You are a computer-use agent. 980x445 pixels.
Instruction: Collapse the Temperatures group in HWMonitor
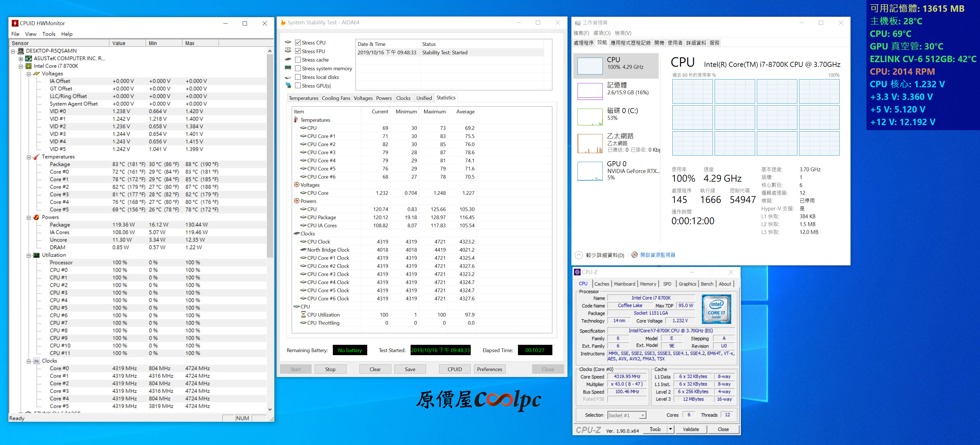click(29, 157)
